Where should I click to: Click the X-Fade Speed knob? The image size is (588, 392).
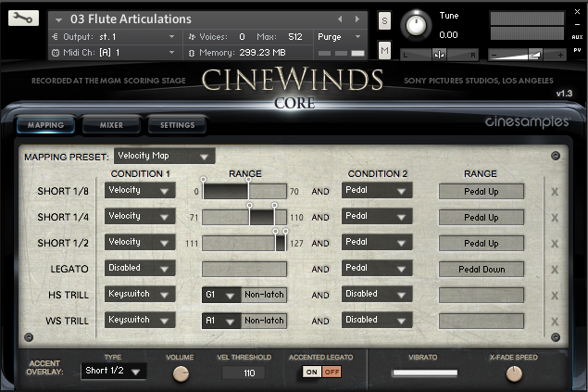[514, 373]
